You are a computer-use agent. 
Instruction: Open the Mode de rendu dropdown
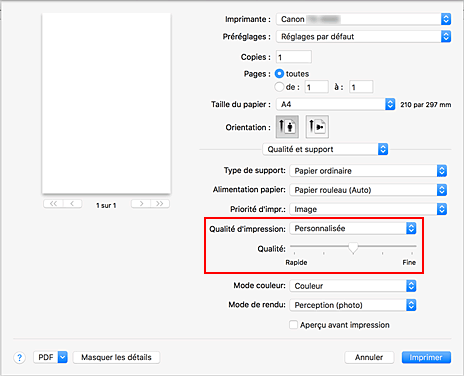(353, 305)
